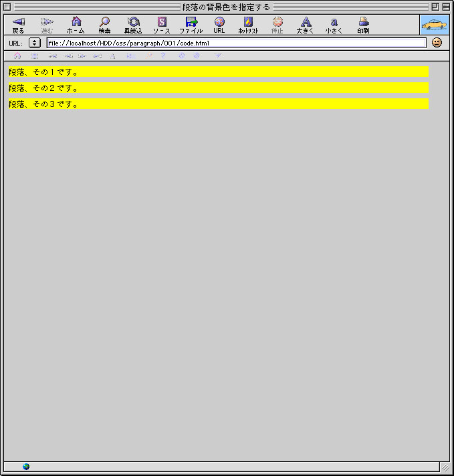This screenshot has width=454, height=476.
Task: Click the pink home link icon in link bar
Action: pos(17,56)
